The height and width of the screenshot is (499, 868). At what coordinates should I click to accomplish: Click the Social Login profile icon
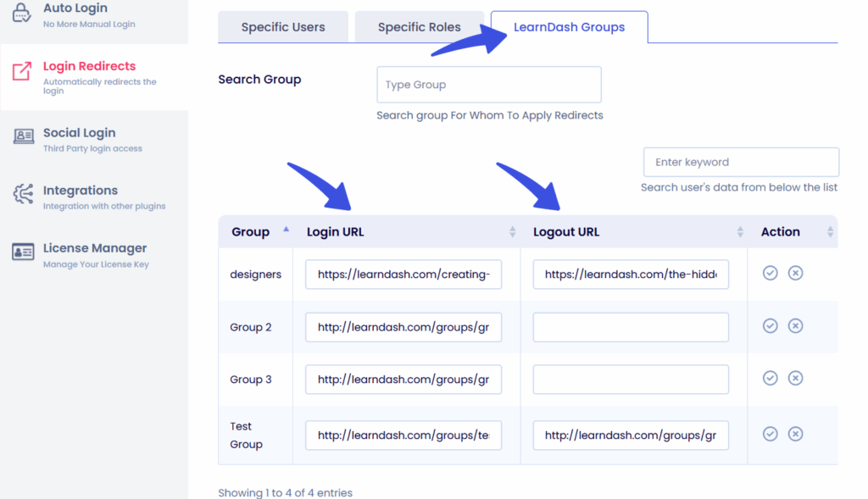click(23, 136)
